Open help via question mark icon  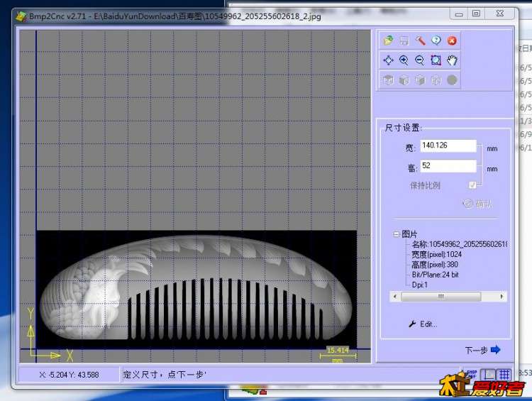(x=436, y=41)
